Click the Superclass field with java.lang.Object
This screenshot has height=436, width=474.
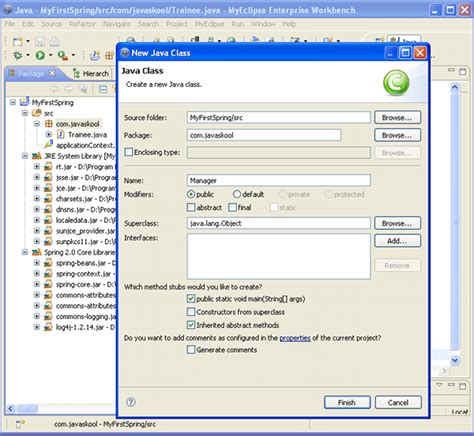point(279,223)
